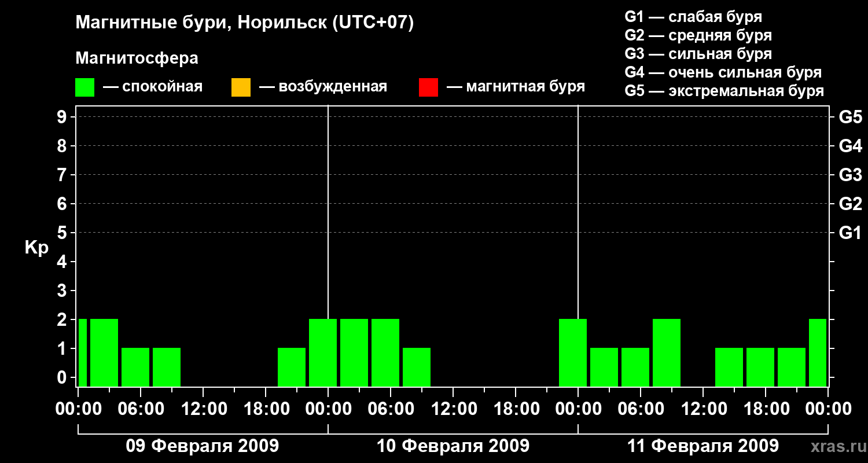The image size is (868, 463).
Task: Click the last Kp 2 bar on 11 Февраля
Action: pos(818,352)
